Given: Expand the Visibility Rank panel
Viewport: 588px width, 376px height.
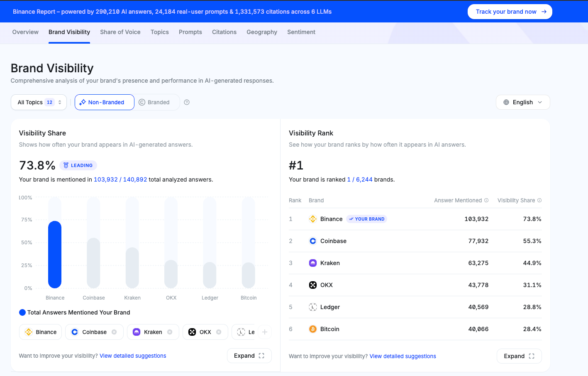Looking at the screenshot, I should [519, 356].
